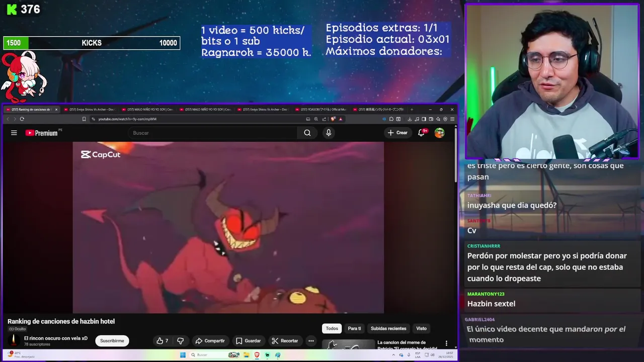The height and width of the screenshot is (362, 644).
Task: Open new browser tab plus button
Action: pyautogui.click(x=412, y=109)
